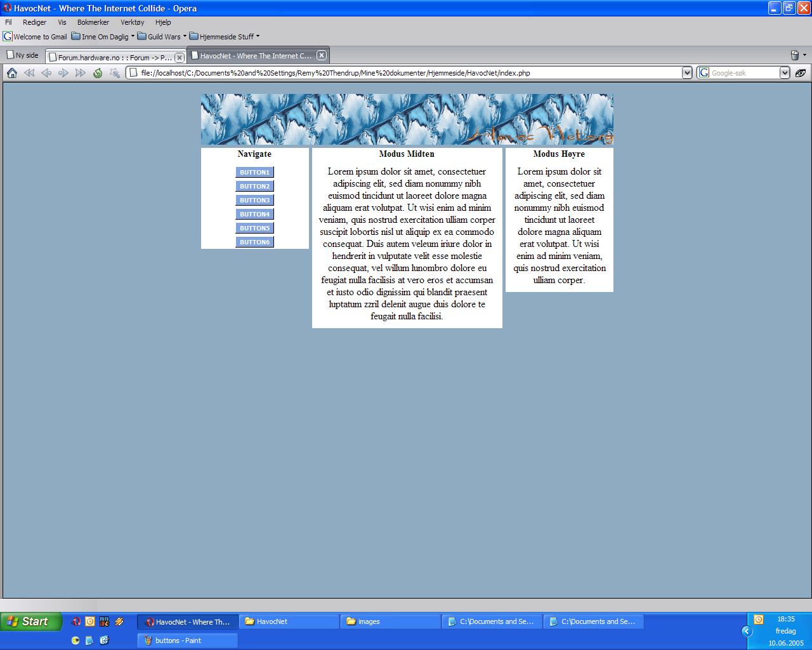The width and height of the screenshot is (812, 650).
Task: Open the Windows Start menu
Action: point(31,621)
